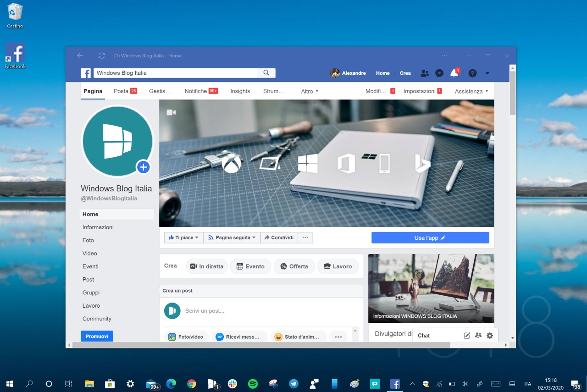The width and height of the screenshot is (587, 392).
Task: Open Telegram from the Windows taskbar
Action: click(x=293, y=384)
